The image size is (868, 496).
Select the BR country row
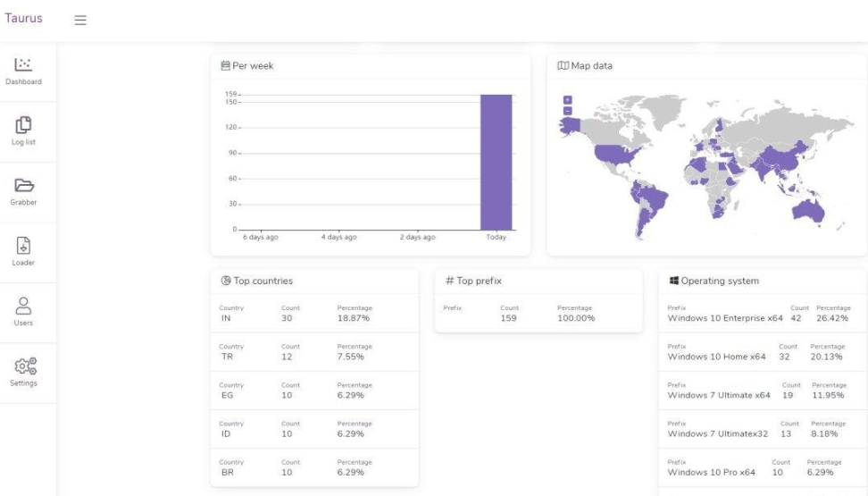coord(313,467)
